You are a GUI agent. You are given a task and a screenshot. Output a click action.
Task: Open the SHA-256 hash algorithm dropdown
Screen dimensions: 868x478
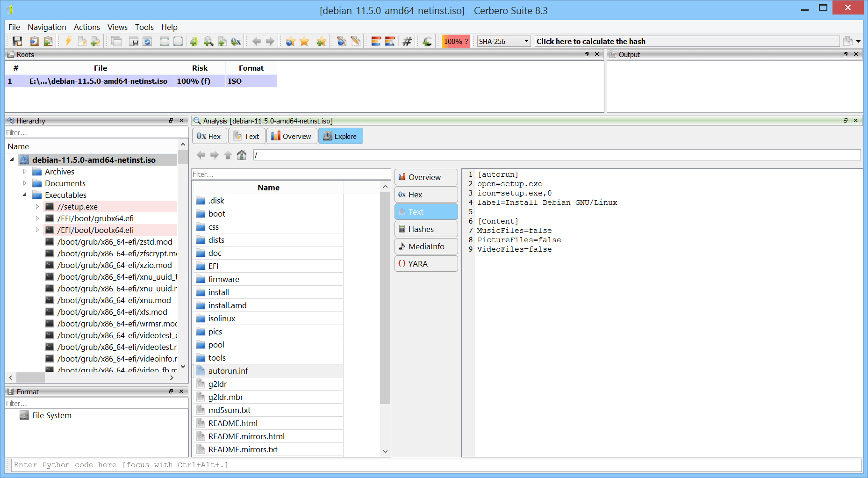click(x=504, y=41)
